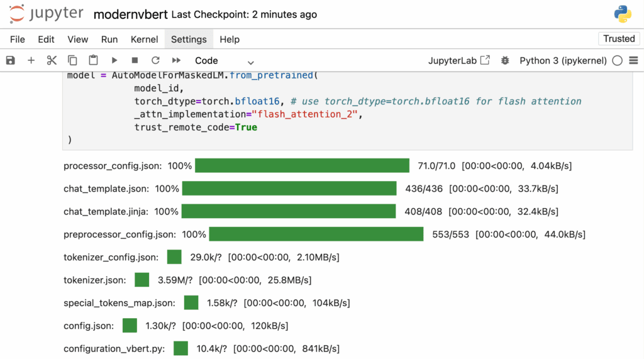Restart the kernel
This screenshot has width=644, height=359.
pyautogui.click(x=155, y=60)
